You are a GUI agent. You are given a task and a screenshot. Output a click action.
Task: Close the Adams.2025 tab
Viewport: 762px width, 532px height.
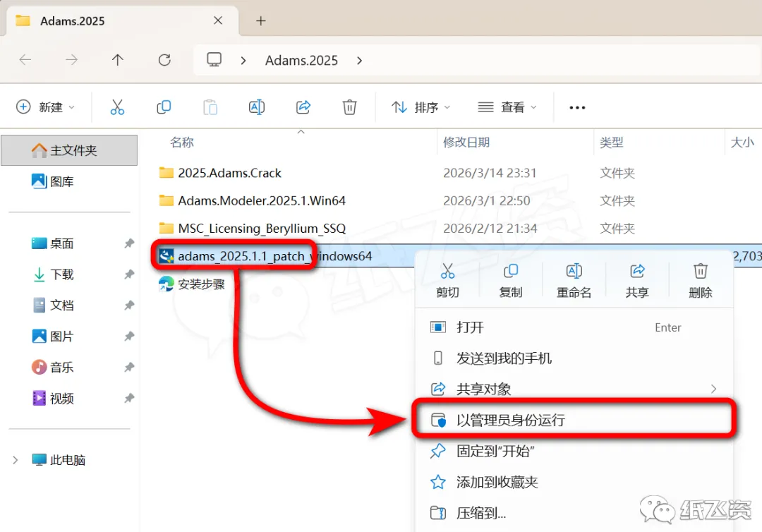tap(218, 20)
